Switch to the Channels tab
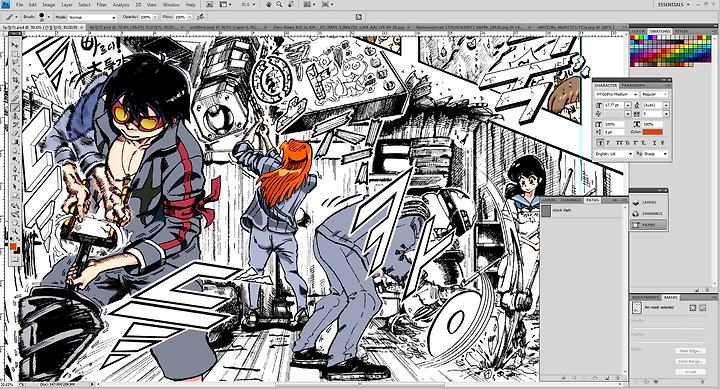The height and width of the screenshot is (389, 720). pos(571,200)
